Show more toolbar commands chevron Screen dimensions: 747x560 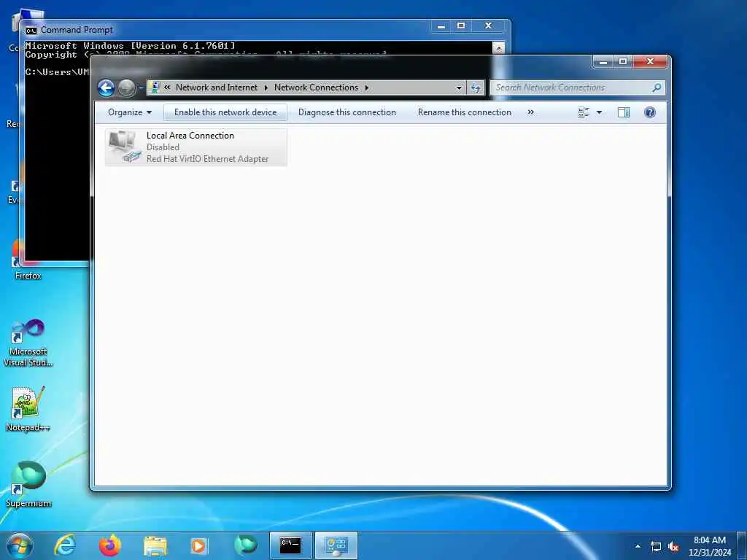(531, 112)
